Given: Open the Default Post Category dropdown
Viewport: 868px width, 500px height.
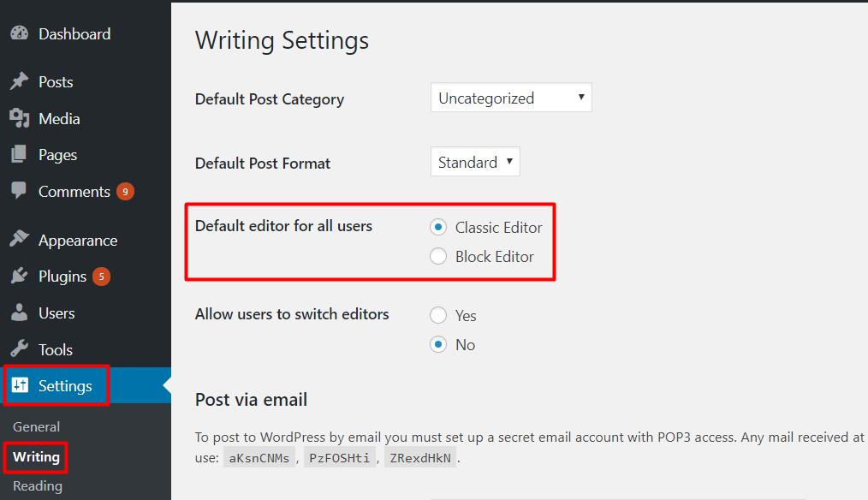Looking at the screenshot, I should click(x=511, y=98).
